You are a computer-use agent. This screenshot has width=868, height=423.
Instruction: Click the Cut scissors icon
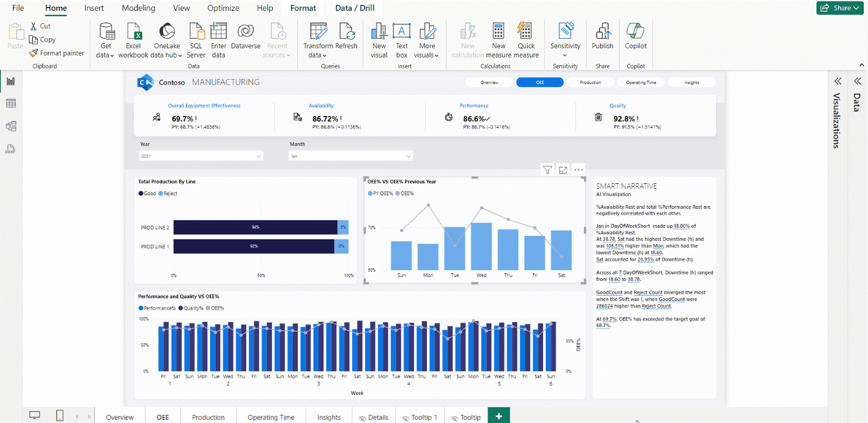click(34, 26)
